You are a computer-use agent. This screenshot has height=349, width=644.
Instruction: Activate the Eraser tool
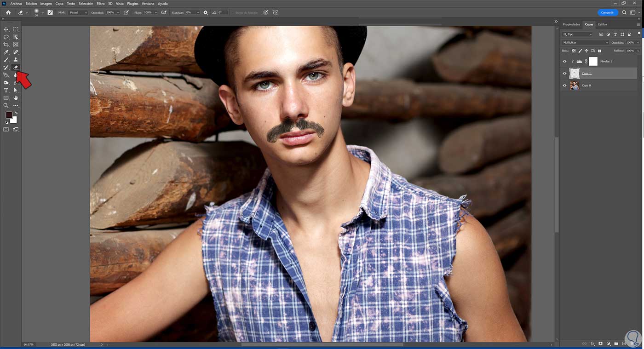point(16,67)
